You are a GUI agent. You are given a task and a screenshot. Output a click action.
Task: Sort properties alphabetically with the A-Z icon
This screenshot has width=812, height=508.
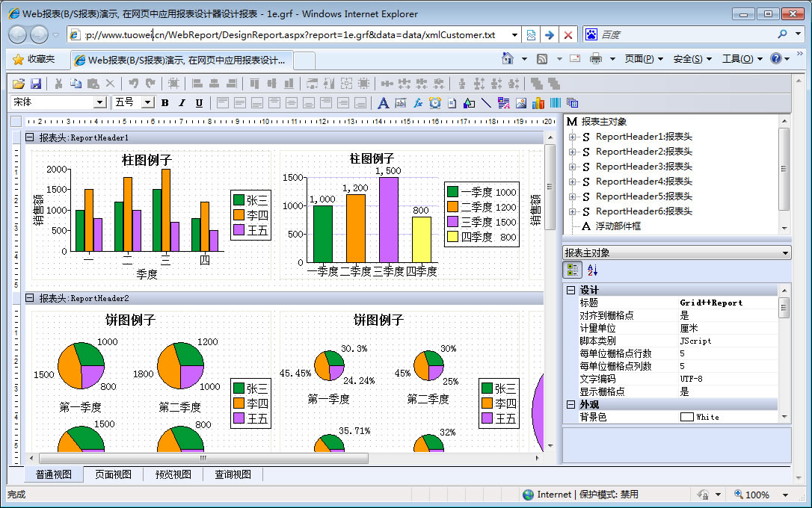pos(592,270)
